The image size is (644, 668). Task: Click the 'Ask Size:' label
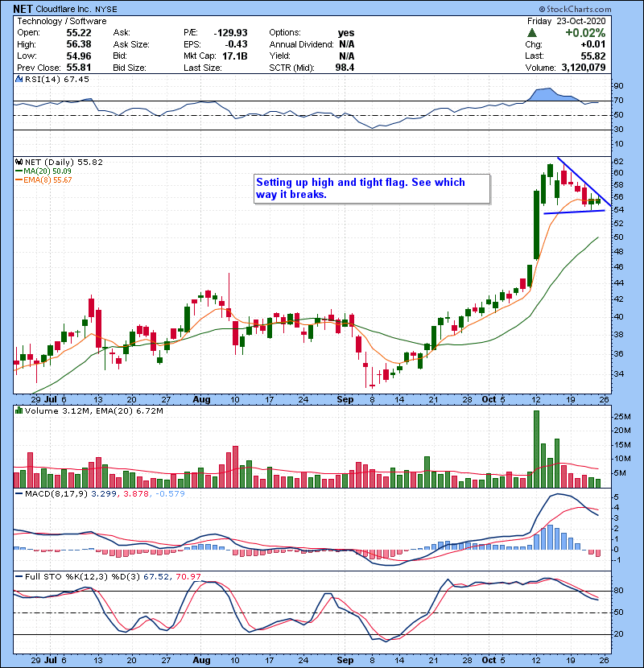pyautogui.click(x=131, y=44)
